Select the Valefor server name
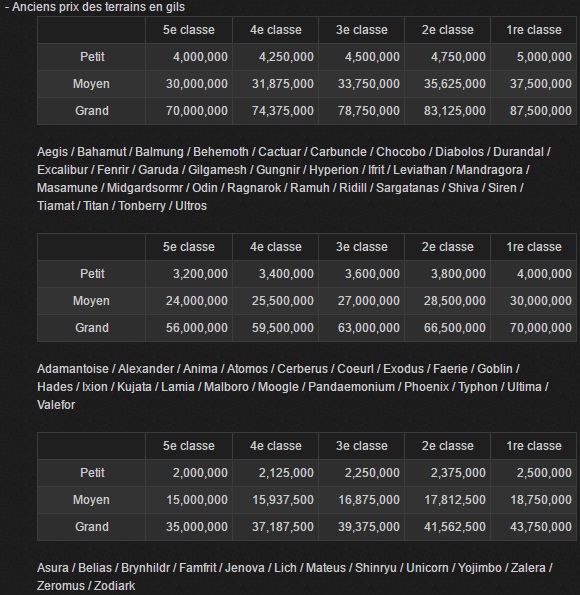The image size is (580, 595). 56,405
